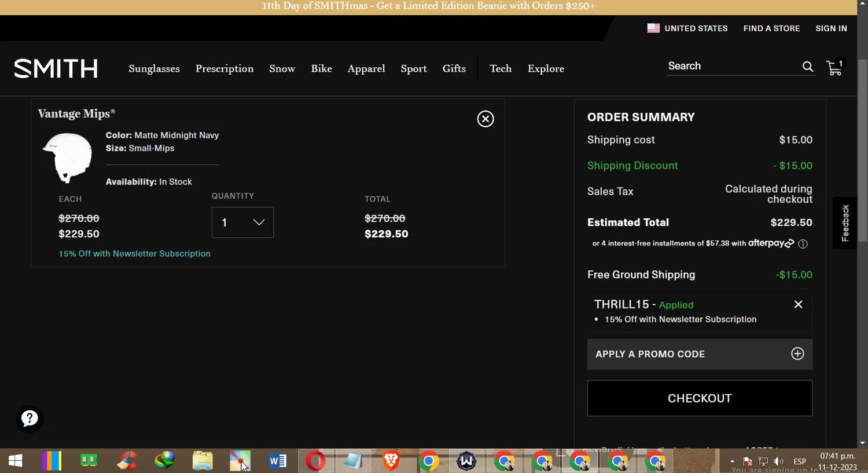Click the Afterpay logo
868x473 pixels.
pyautogui.click(x=771, y=243)
